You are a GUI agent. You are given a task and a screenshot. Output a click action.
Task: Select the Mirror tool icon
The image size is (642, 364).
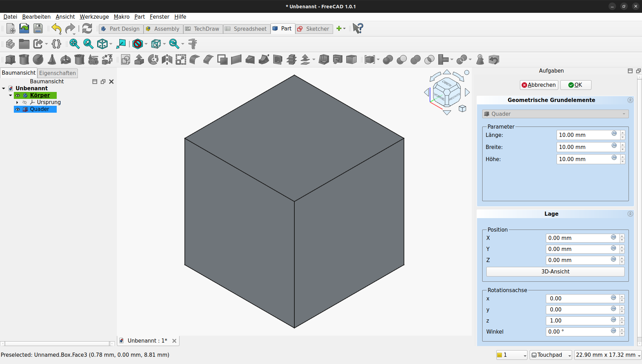point(167,59)
